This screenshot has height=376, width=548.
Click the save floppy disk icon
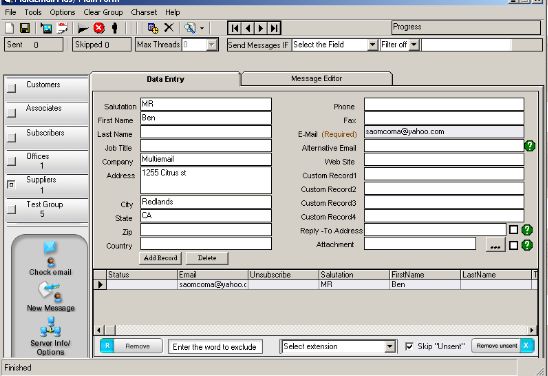pyautogui.click(x=25, y=28)
